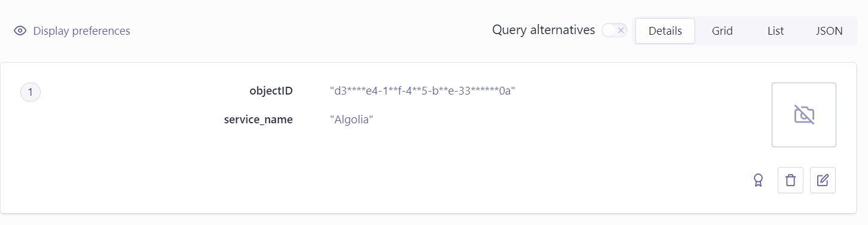This screenshot has width=868, height=225.
Task: Select the objectID attribute label
Action: [271, 91]
